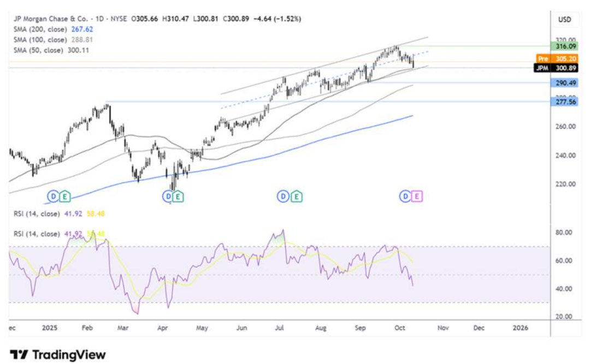This screenshot has height=364, width=590.
Task: Click the SMA 50 value 300.11
Action: (78, 50)
